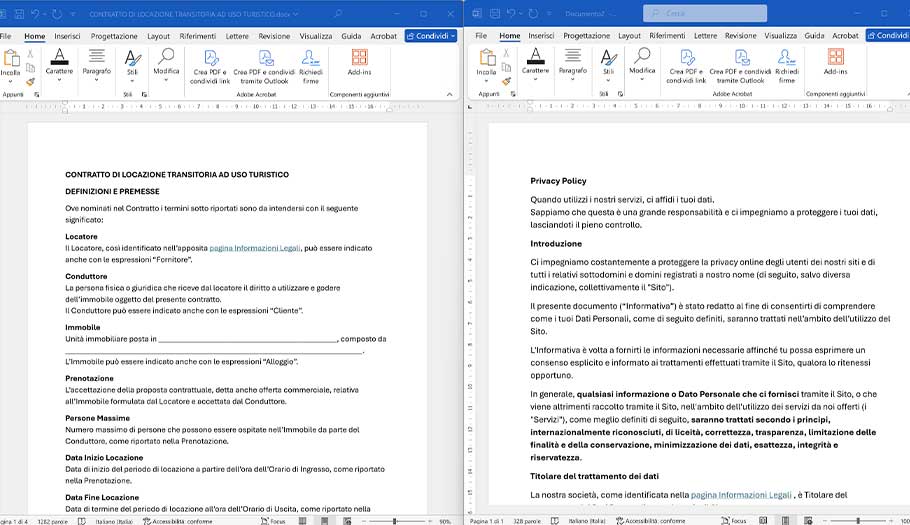Screen dimensions: 910x525
Task: Open Carattere font group in right window
Action: [x=535, y=64]
